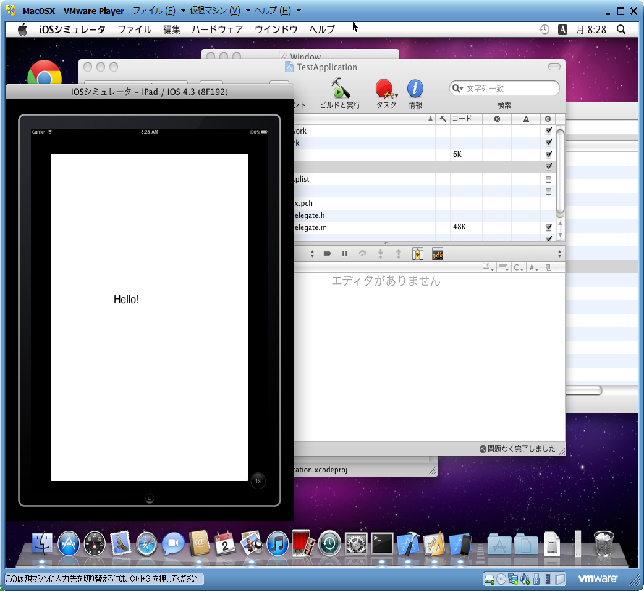Open the Hardware (ハードウェア) menu
This screenshot has width=644, height=591.
pyautogui.click(x=217, y=29)
